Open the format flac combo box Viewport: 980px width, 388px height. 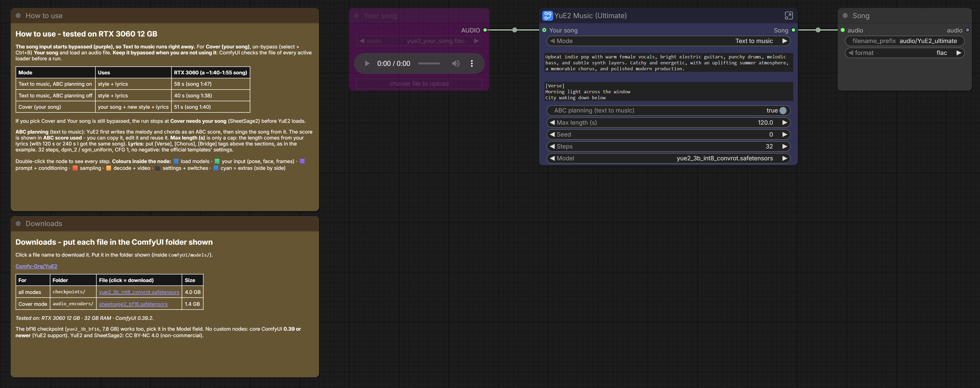tap(904, 53)
